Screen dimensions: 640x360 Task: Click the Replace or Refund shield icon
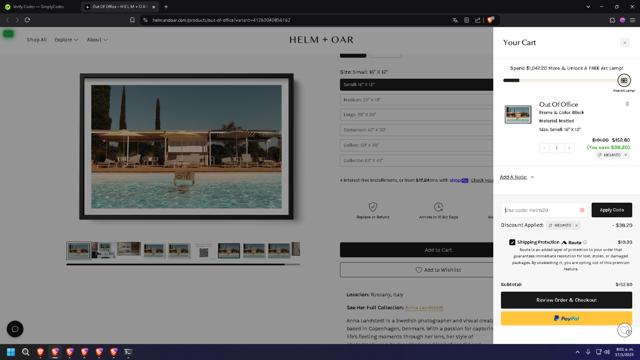[x=373, y=207]
